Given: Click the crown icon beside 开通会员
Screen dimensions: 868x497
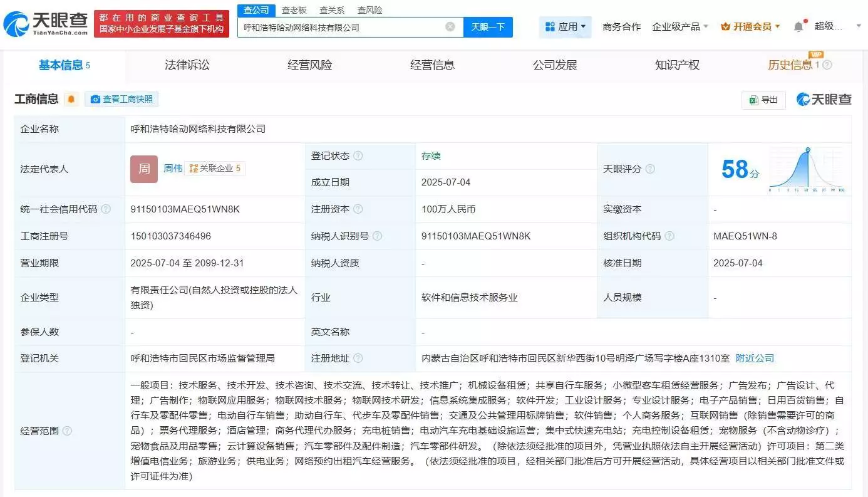Looking at the screenshot, I should click(x=726, y=26).
